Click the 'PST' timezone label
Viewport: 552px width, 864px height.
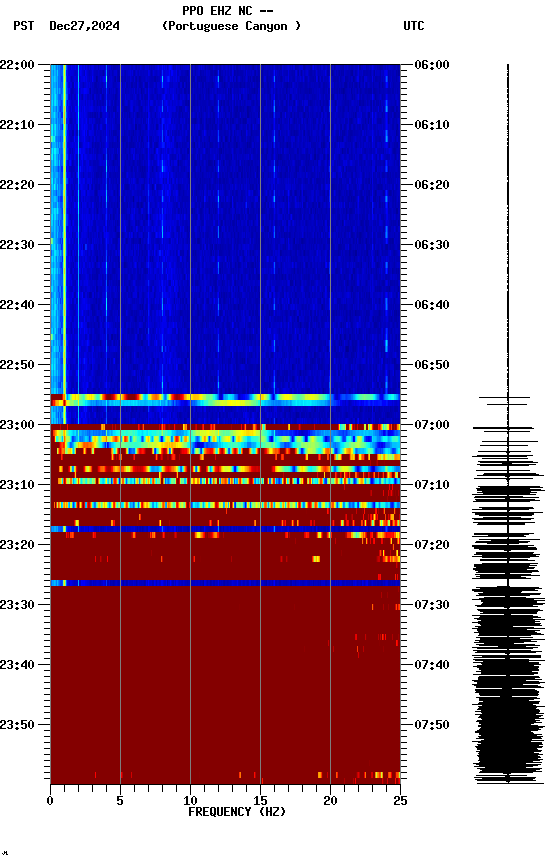(24, 26)
